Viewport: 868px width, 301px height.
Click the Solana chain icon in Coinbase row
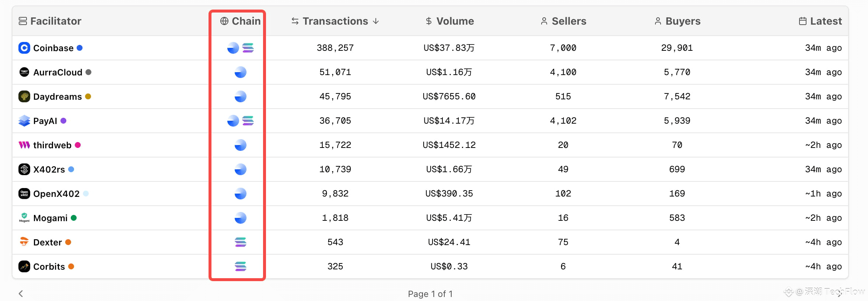point(248,48)
